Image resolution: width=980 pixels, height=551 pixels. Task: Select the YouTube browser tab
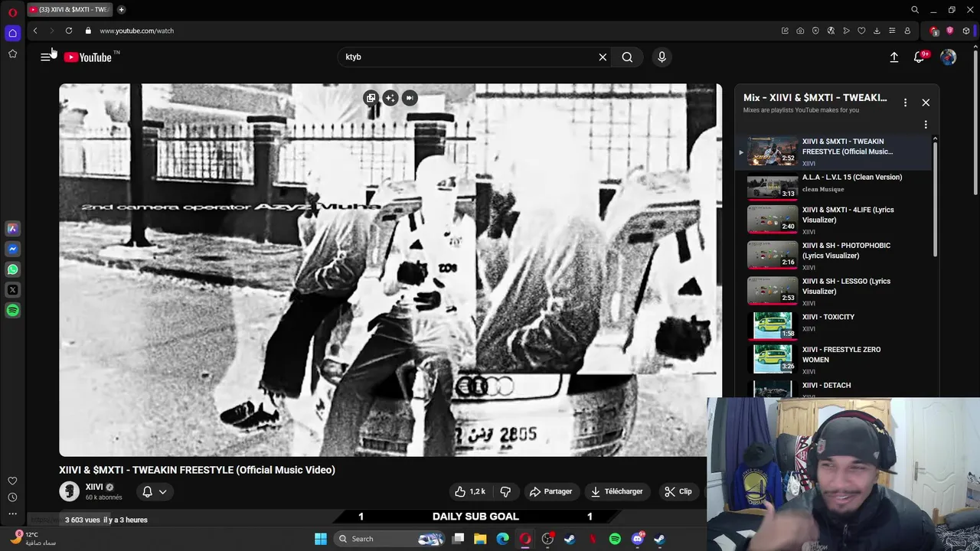tap(70, 10)
